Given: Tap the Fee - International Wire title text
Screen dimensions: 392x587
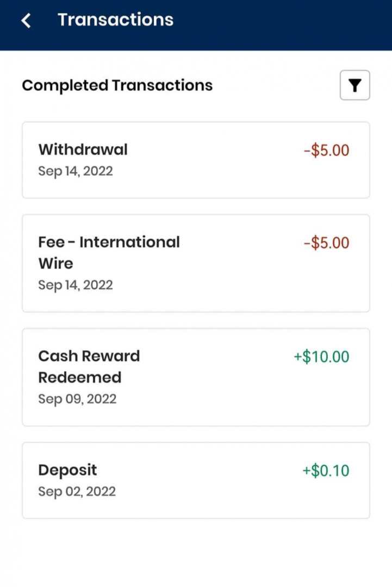Looking at the screenshot, I should pyautogui.click(x=109, y=252).
